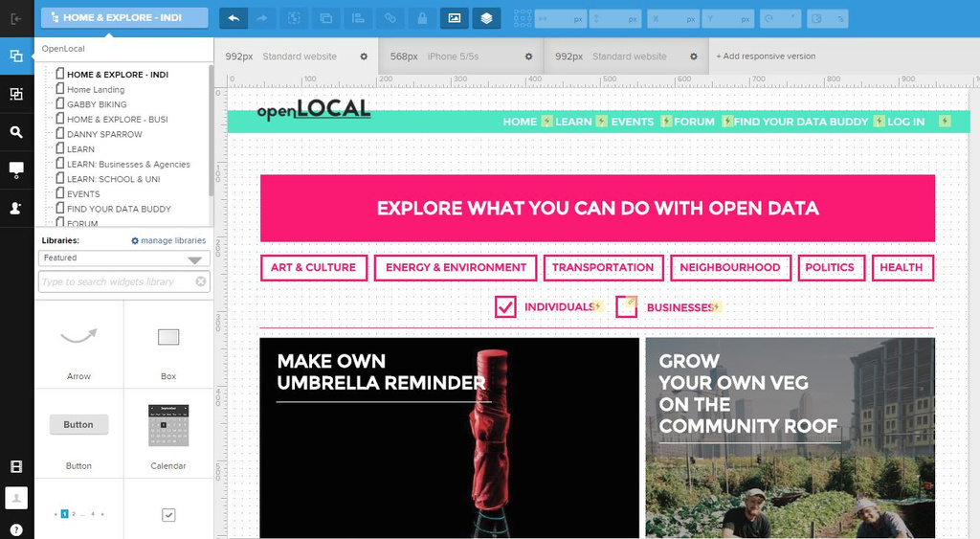Click the magnifier search icon in the sidebar

coord(16,132)
